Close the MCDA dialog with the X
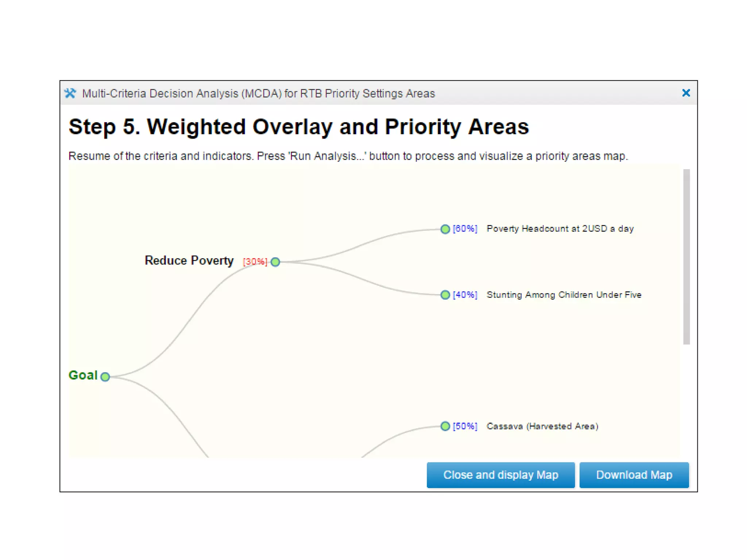This screenshot has width=747, height=560. tap(686, 93)
